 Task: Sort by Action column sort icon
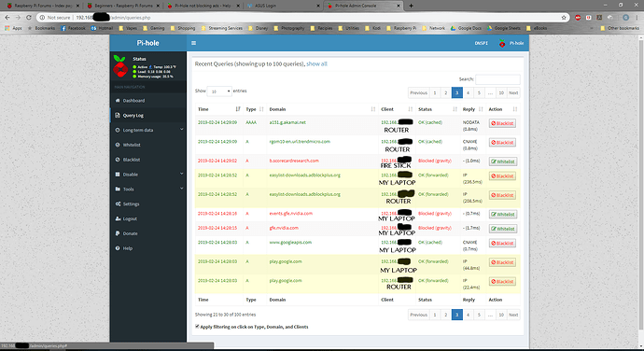pos(515,109)
